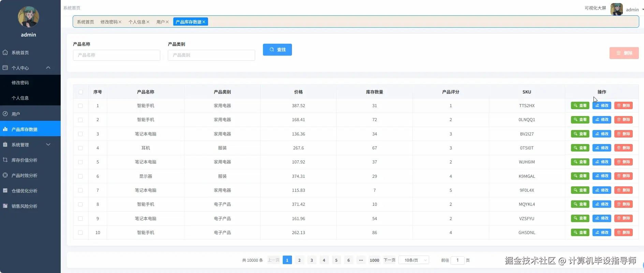Click the 库存价值分析 sidebar icon

point(5,160)
